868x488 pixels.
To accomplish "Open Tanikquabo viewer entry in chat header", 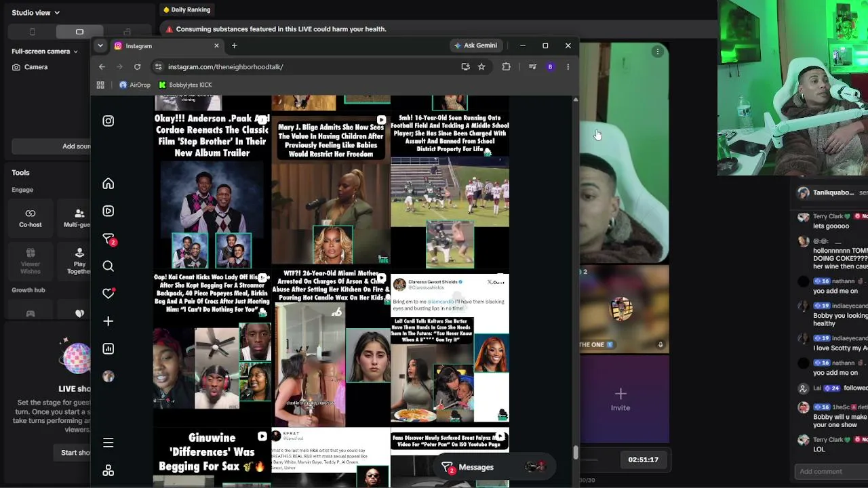I will pos(833,192).
